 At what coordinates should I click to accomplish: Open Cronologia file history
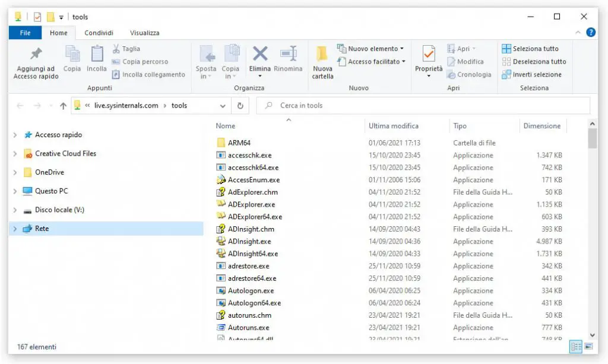469,74
